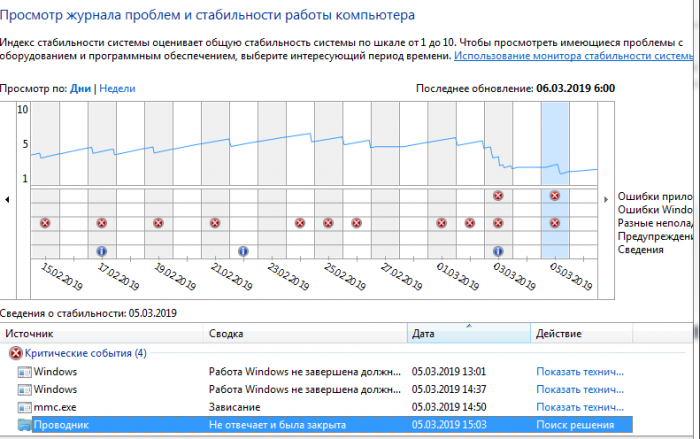Select Windows failure icon on 25.02.2019
Screen dimensions: 700x439
coord(327,223)
